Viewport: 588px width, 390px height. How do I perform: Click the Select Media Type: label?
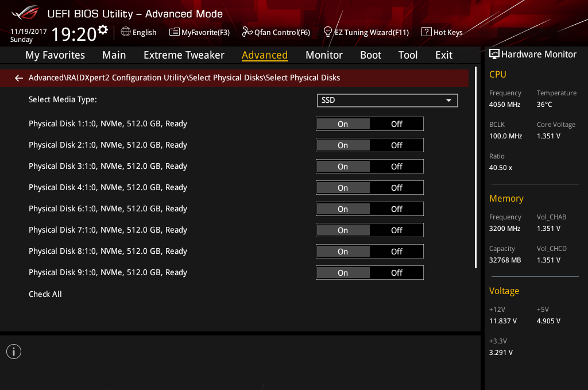63,99
